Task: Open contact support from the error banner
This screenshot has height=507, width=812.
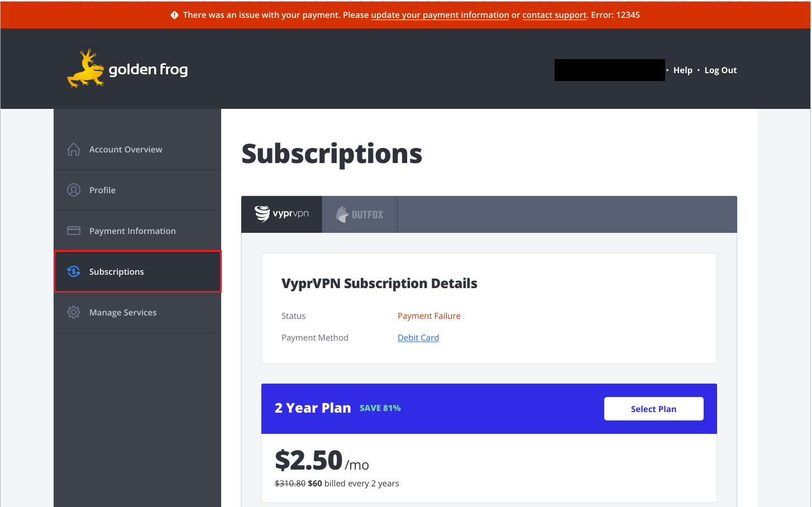Action: point(554,15)
